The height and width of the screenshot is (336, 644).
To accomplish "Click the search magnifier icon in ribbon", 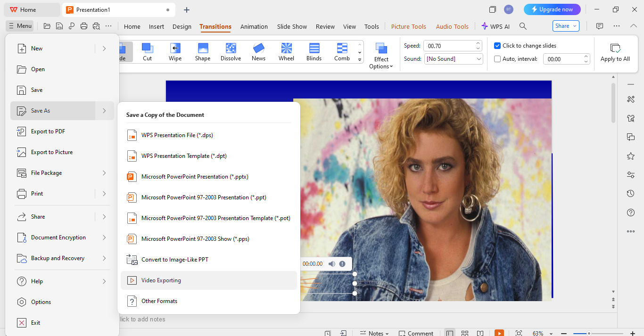I will tap(523, 26).
